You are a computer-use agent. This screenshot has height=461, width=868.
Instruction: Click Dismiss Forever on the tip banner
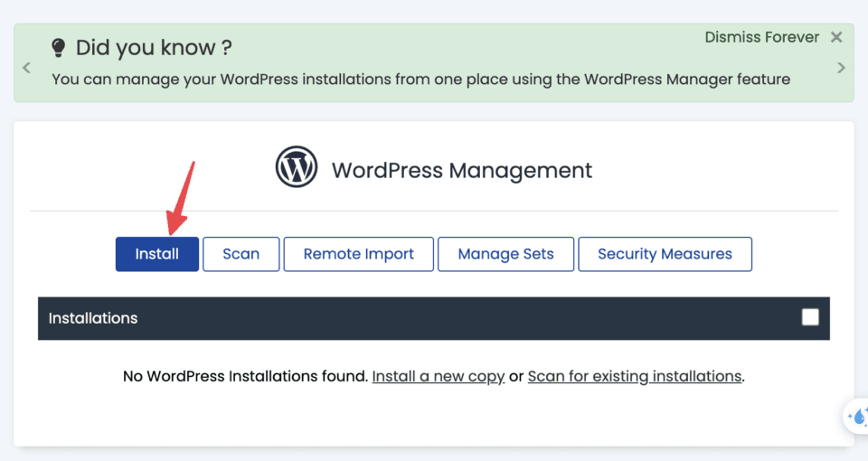pos(761,37)
